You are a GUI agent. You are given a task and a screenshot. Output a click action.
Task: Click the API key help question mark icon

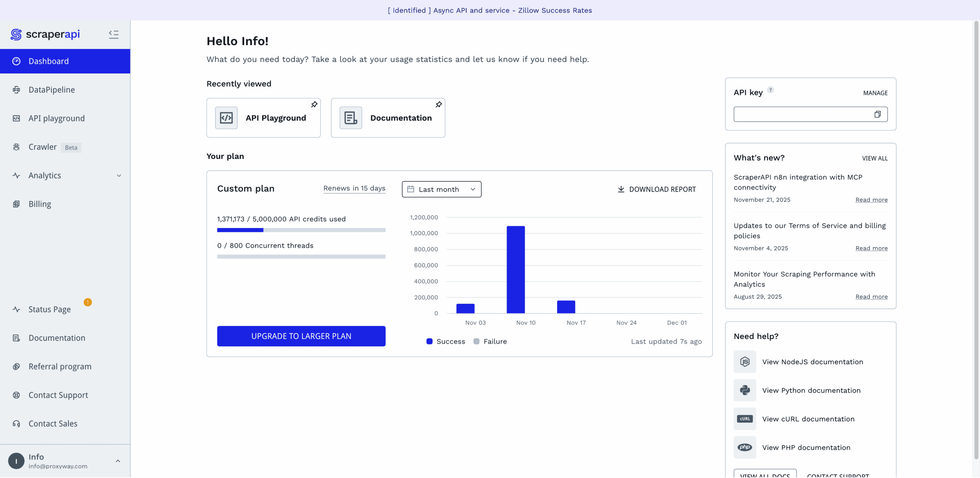pos(771,90)
